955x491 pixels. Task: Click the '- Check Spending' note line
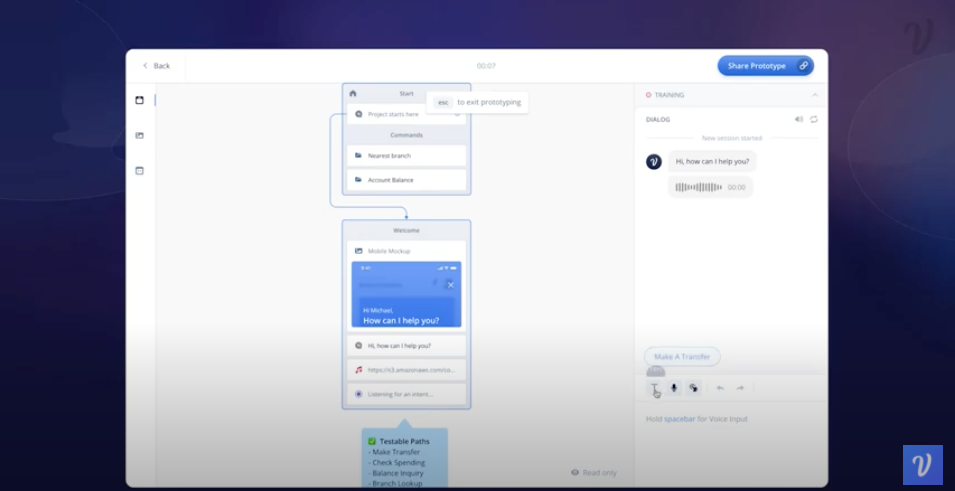click(396, 462)
